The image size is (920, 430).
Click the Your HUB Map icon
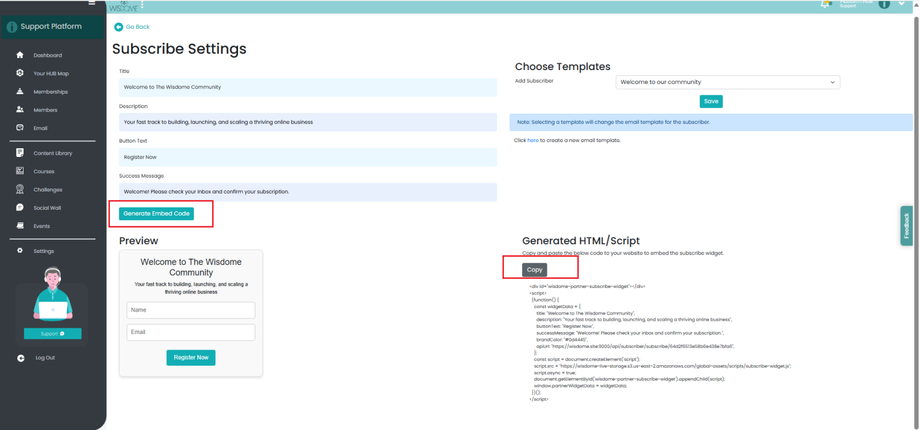click(x=20, y=73)
